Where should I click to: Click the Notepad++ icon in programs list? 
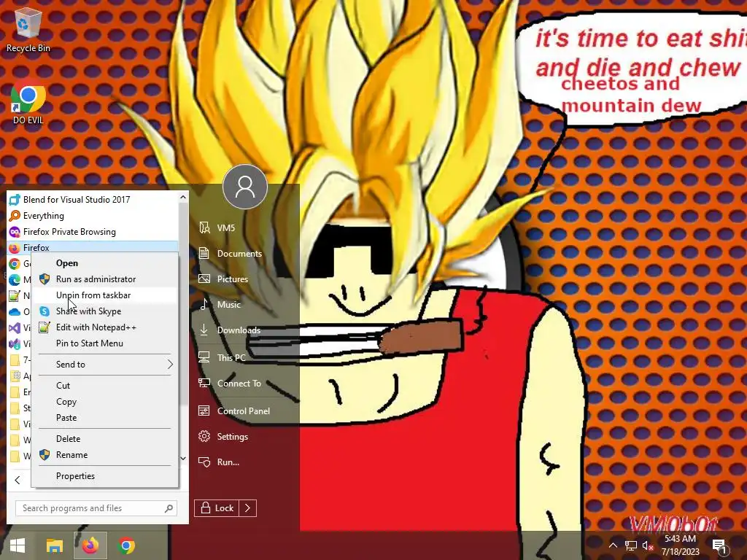tap(15, 296)
